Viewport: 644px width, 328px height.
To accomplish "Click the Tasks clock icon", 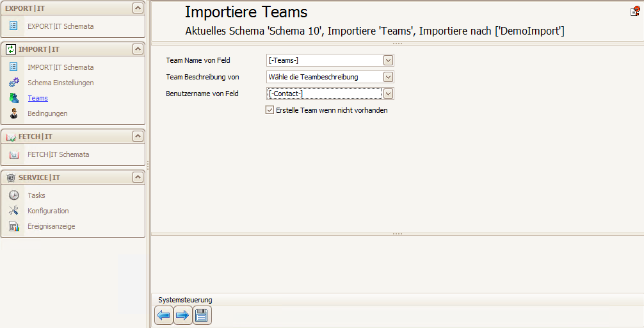I will point(14,195).
